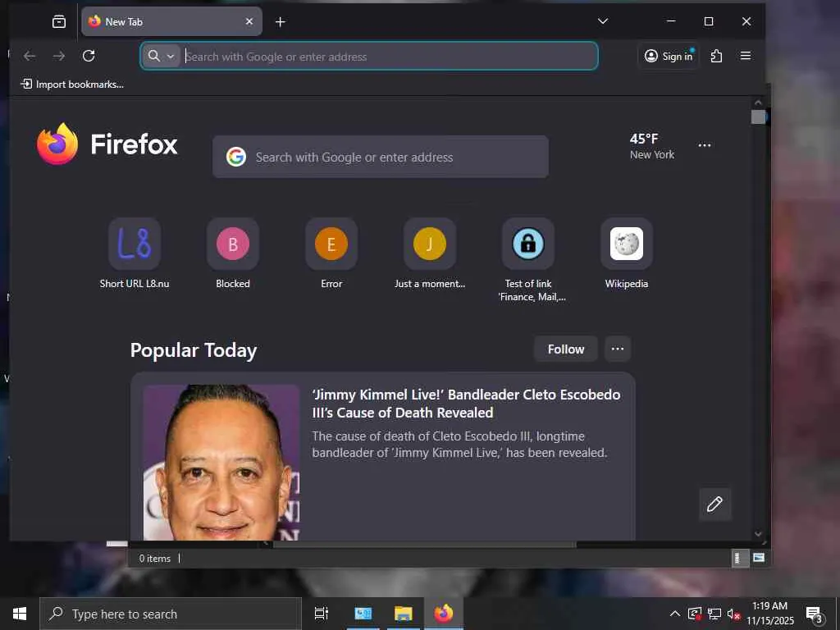
Task: Open Short URL L8.nu shortcut tile
Action: pos(135,254)
